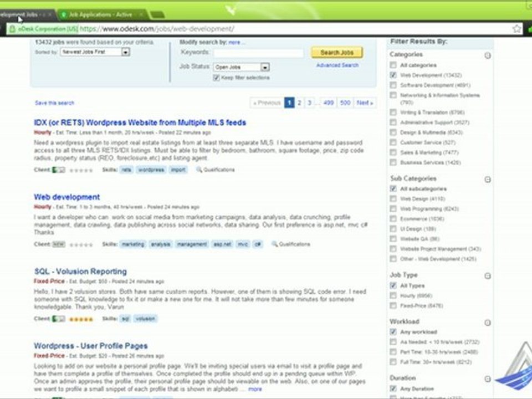Click the volusion skill tag
The width and height of the screenshot is (532, 399).
pos(145,319)
